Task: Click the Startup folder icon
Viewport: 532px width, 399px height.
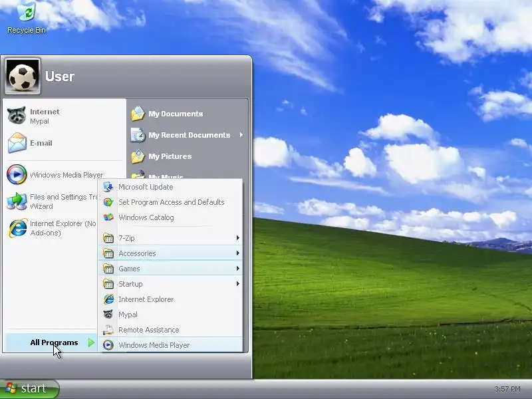Action: [x=108, y=284]
